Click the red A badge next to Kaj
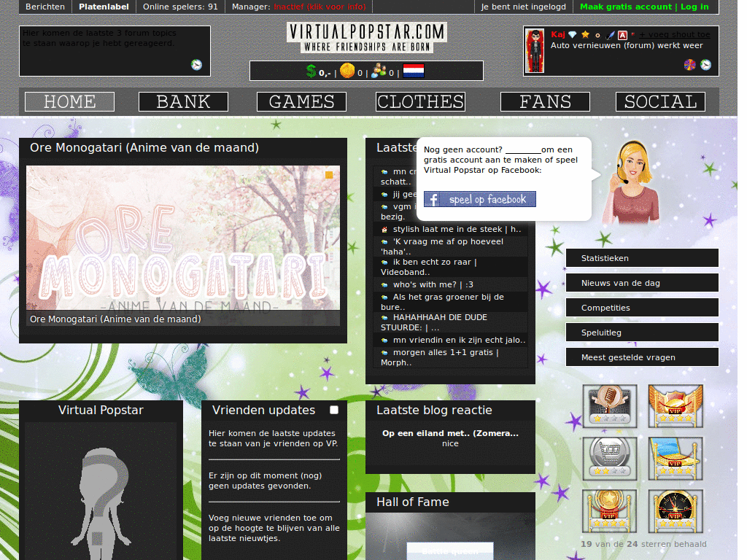Viewport: 747px width, 560px height. point(622,35)
